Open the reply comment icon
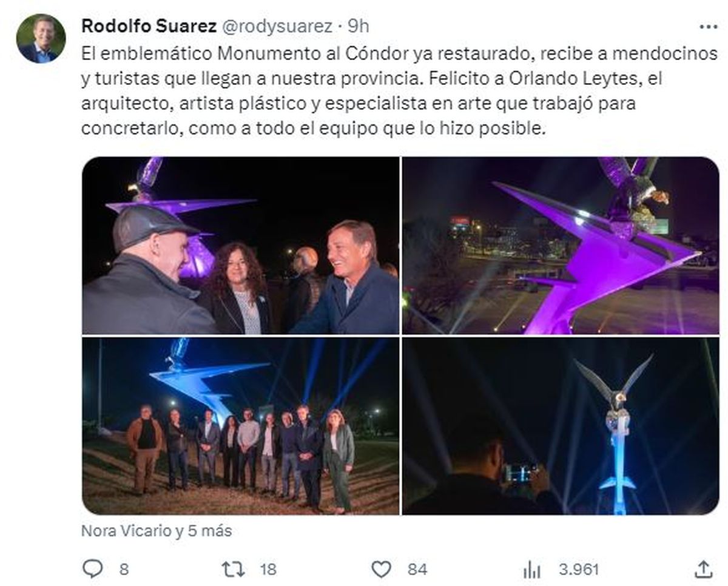 92,569
